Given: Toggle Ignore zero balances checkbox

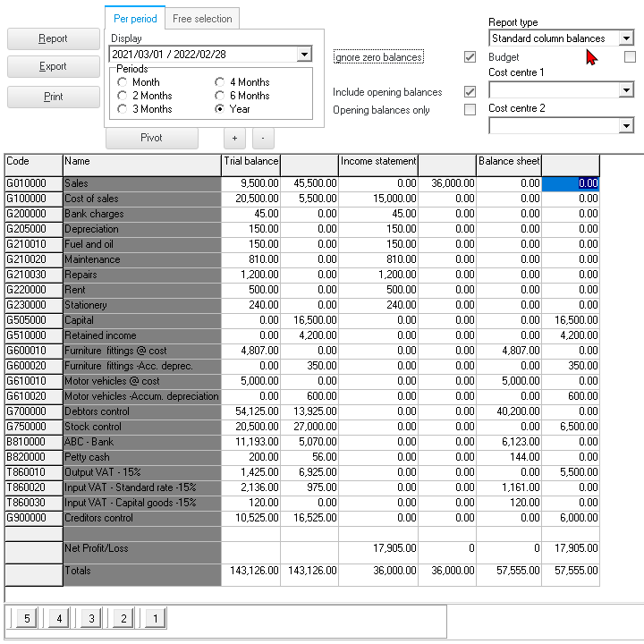Looking at the screenshot, I should pyautogui.click(x=470, y=57).
